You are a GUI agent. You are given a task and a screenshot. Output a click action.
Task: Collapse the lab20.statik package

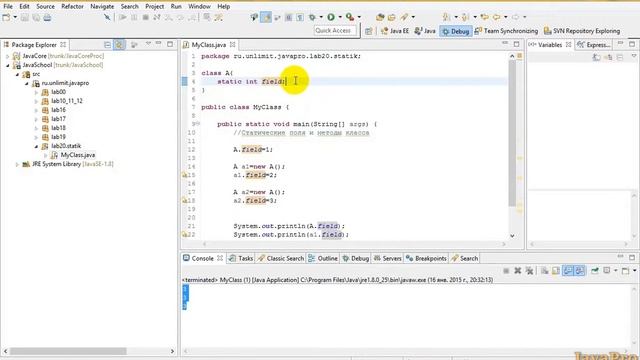36,146
